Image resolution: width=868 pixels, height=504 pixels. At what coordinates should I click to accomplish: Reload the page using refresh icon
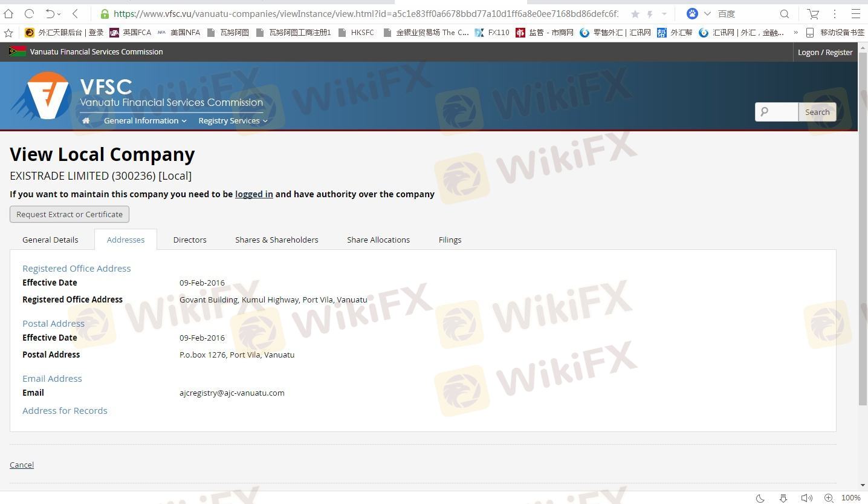click(29, 13)
